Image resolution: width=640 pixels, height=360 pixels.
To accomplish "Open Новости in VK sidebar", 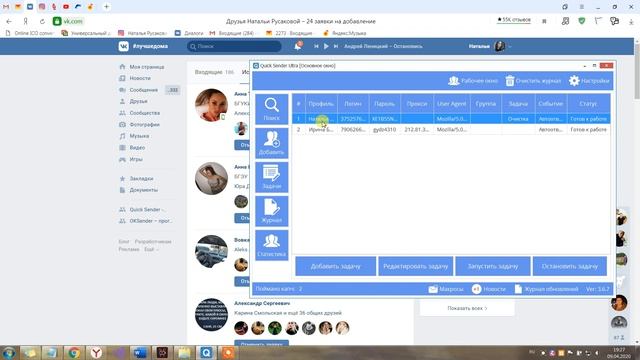I will point(135,78).
